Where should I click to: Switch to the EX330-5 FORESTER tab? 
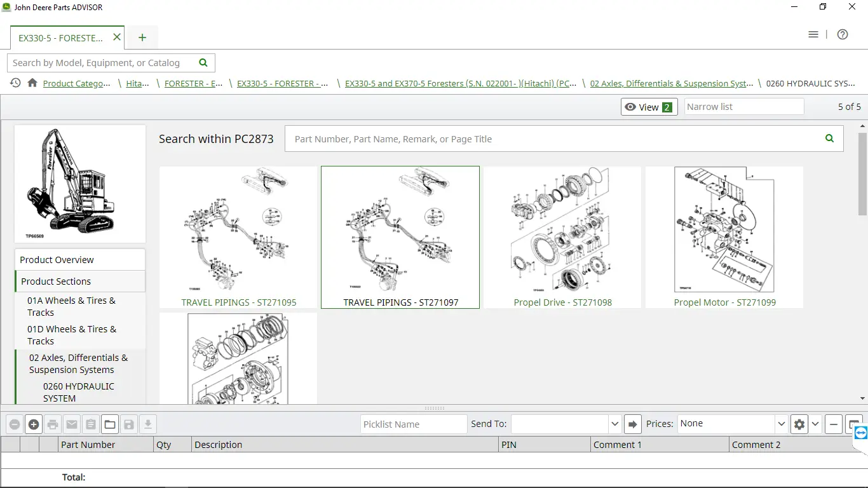(60, 37)
